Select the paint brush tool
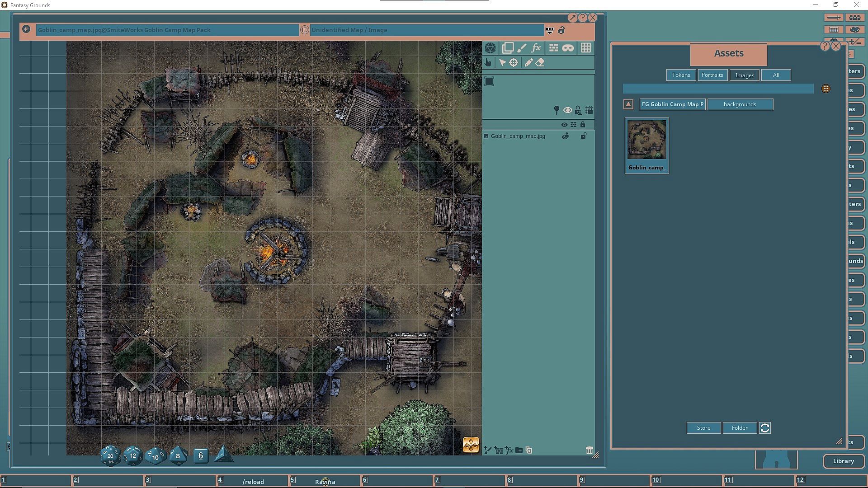This screenshot has width=868, height=488. (x=522, y=48)
